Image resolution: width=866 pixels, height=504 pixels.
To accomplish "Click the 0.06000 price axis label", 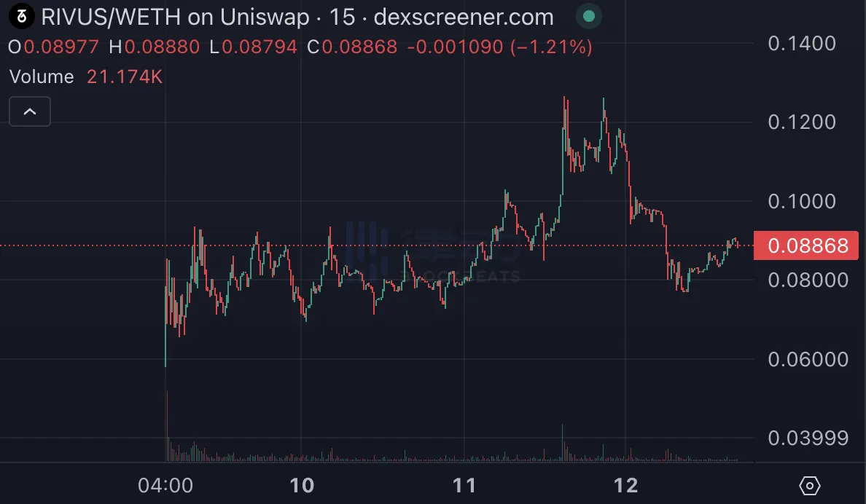I will pos(808,359).
